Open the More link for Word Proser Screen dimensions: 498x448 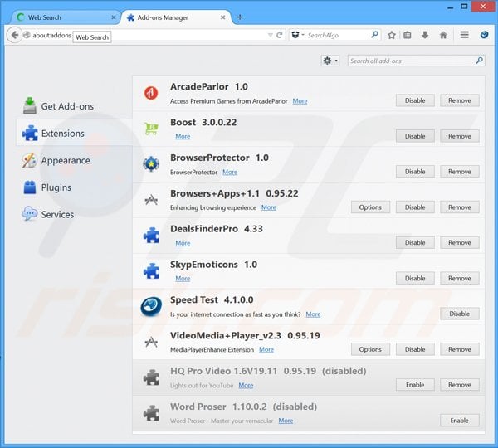(x=286, y=421)
